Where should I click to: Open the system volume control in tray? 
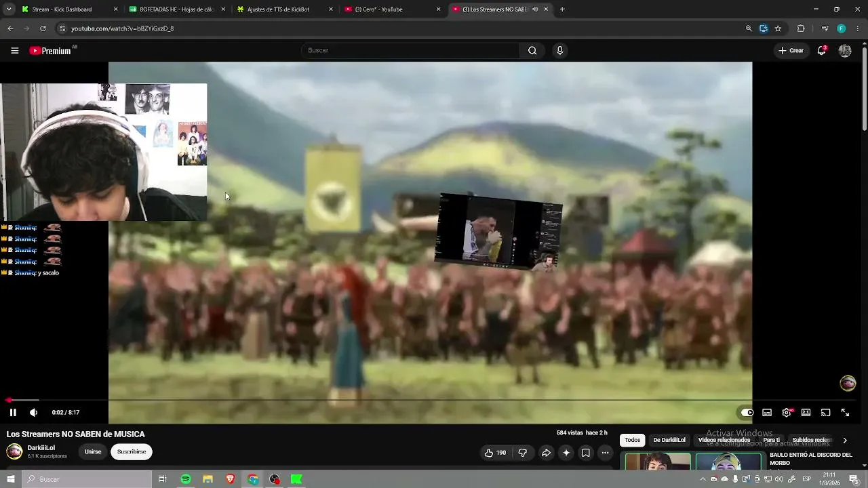[x=780, y=479]
